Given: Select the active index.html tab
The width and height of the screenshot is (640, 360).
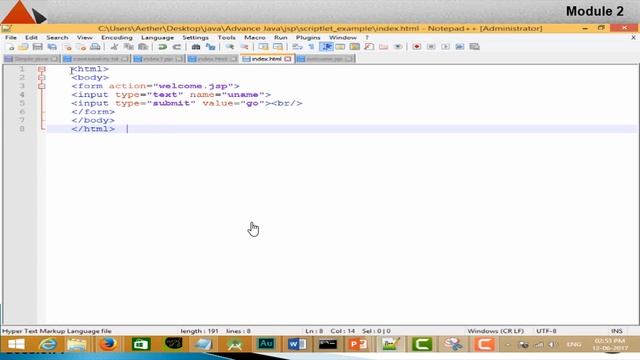Looking at the screenshot, I should click(x=267, y=59).
